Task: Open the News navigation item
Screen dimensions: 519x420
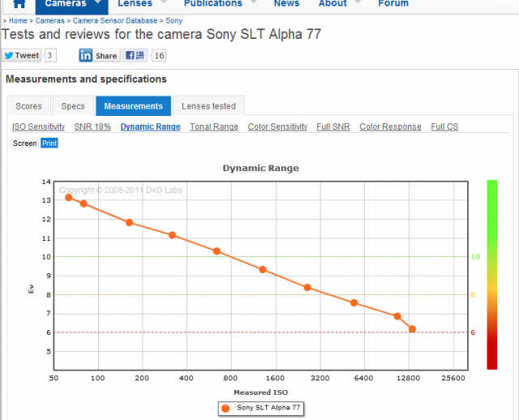Action: click(286, 4)
